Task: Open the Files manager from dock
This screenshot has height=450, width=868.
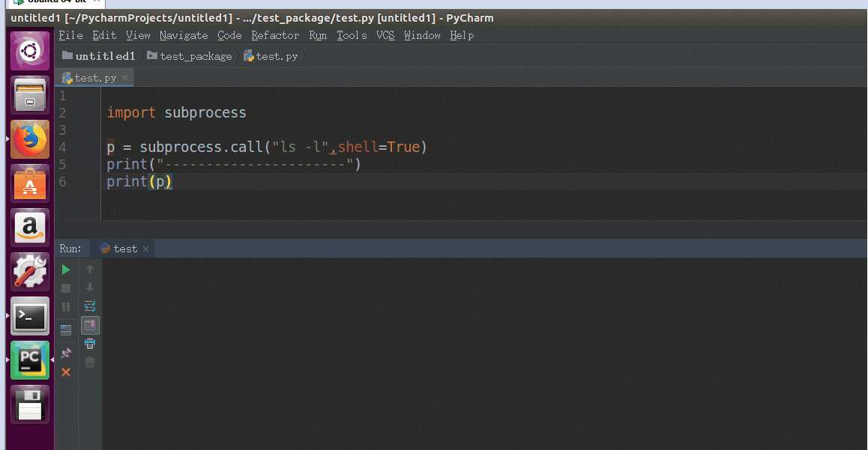Action: click(30, 95)
